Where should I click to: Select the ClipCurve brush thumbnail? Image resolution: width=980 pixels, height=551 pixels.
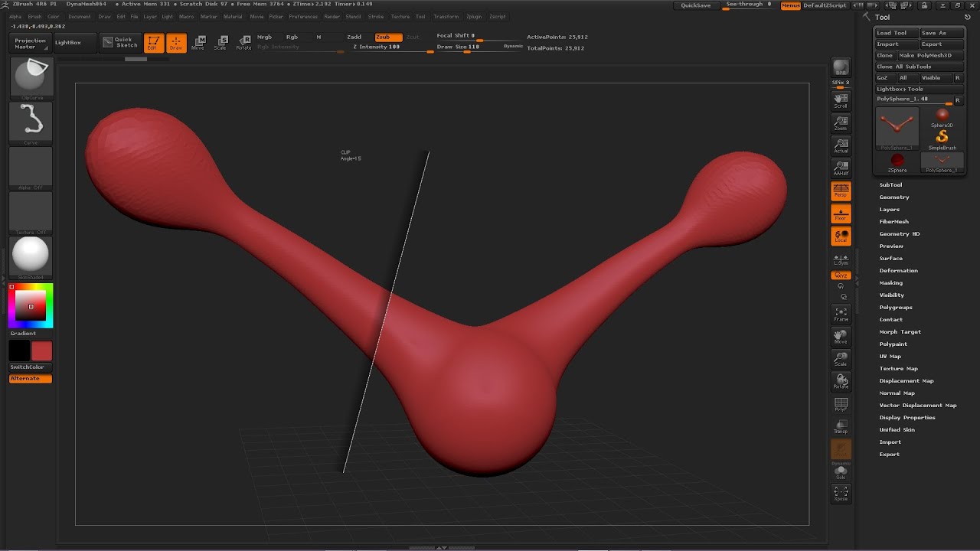31,79
